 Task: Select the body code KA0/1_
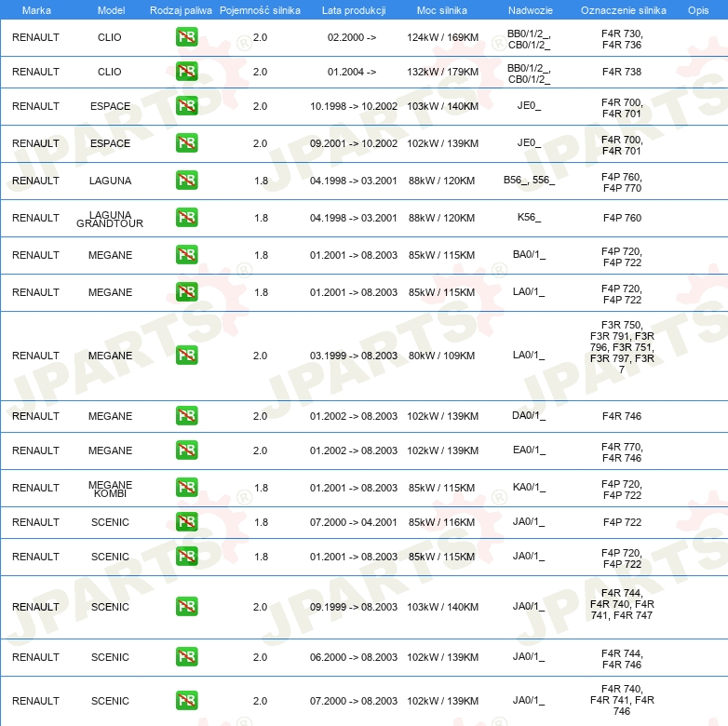(530, 487)
